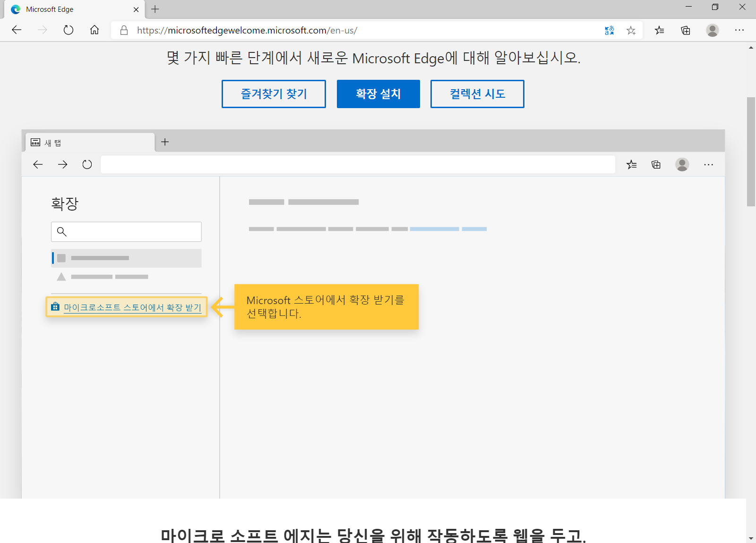The image size is (756, 543).
Task: Open 마이크로소프트 스토어에서 확장 받기 link
Action: (x=133, y=307)
